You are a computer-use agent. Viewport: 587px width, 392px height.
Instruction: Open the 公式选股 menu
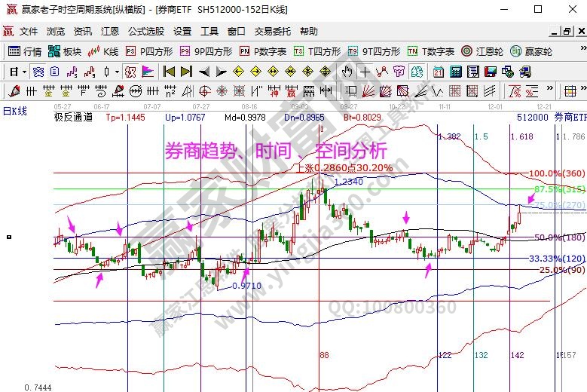tap(145, 32)
